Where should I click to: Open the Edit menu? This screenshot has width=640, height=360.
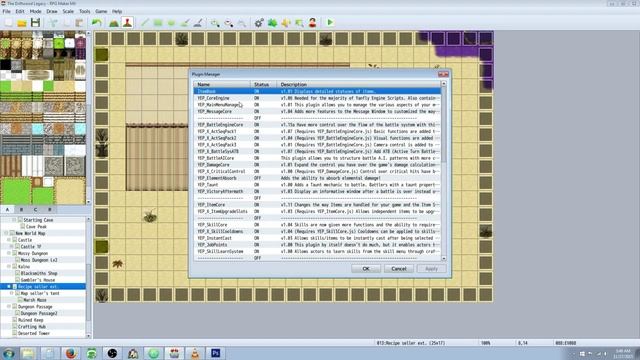20,11
